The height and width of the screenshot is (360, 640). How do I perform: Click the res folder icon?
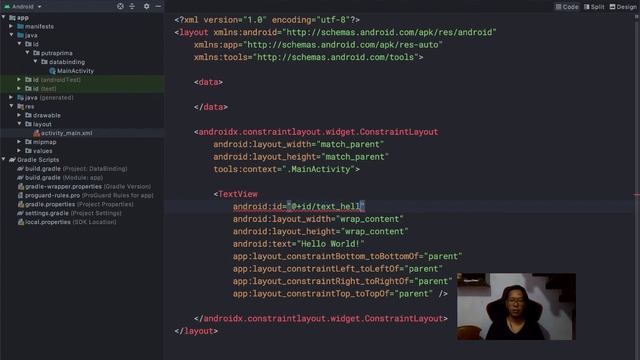20,107
